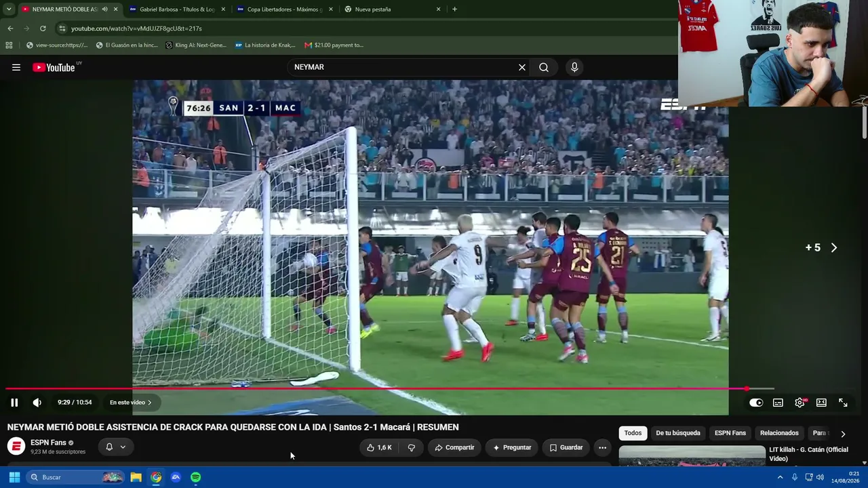Open the notification bell dropdown for ESPN Fans

click(115, 447)
